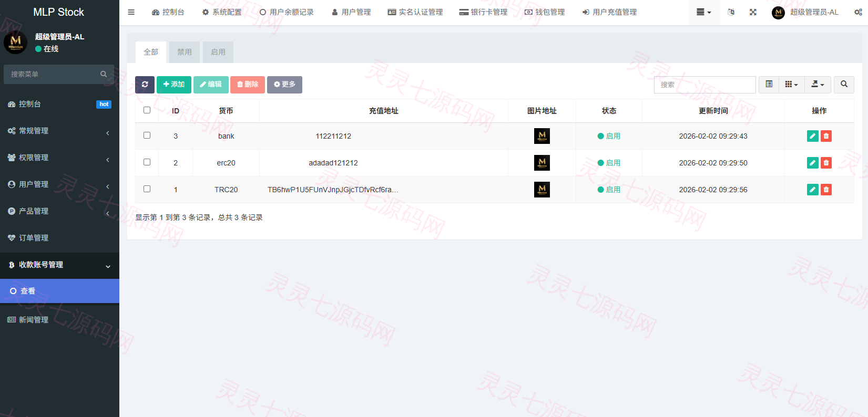Click the sidebar menu search magnifier
868x417 pixels.
(104, 74)
